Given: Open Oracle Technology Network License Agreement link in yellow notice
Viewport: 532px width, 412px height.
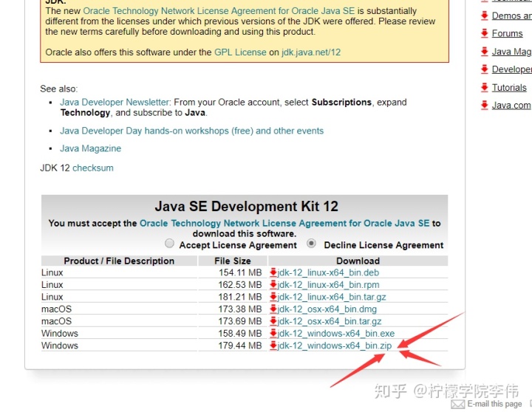Looking at the screenshot, I should [219, 11].
